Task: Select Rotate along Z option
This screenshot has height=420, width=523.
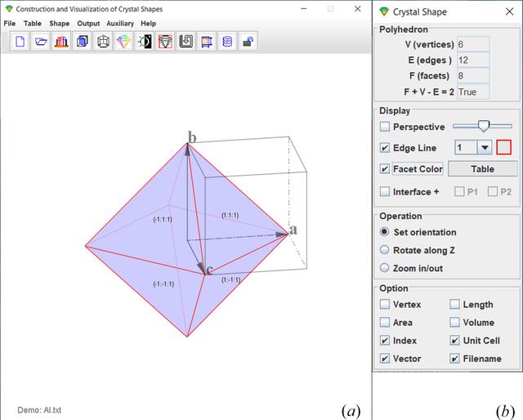Action: [385, 250]
